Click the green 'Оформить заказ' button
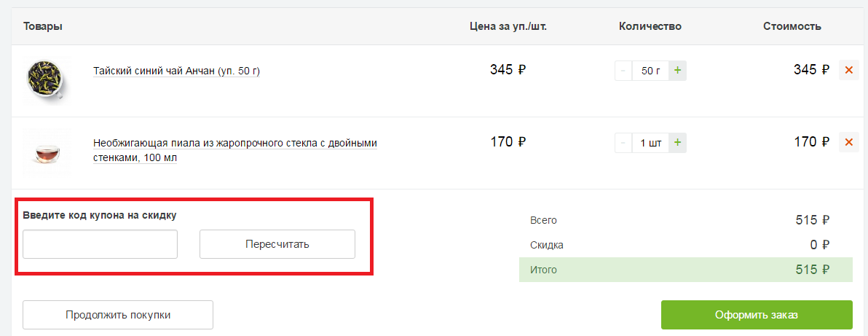The width and height of the screenshot is (868, 336). tap(756, 315)
